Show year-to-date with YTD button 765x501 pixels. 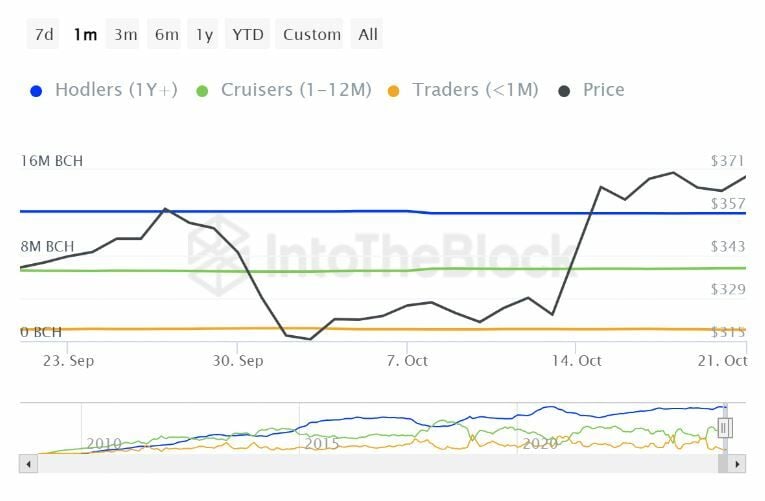click(248, 34)
